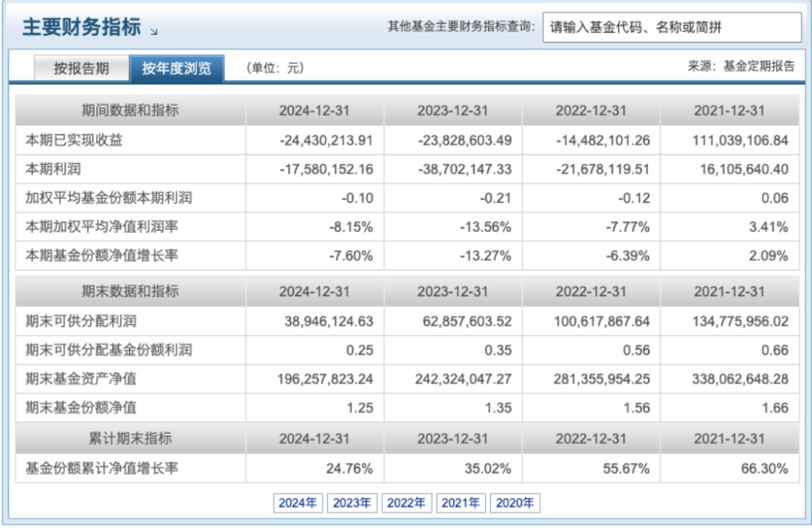Click the 期末数据和指标 section header
This screenshot has height=529, width=812.
[130, 291]
